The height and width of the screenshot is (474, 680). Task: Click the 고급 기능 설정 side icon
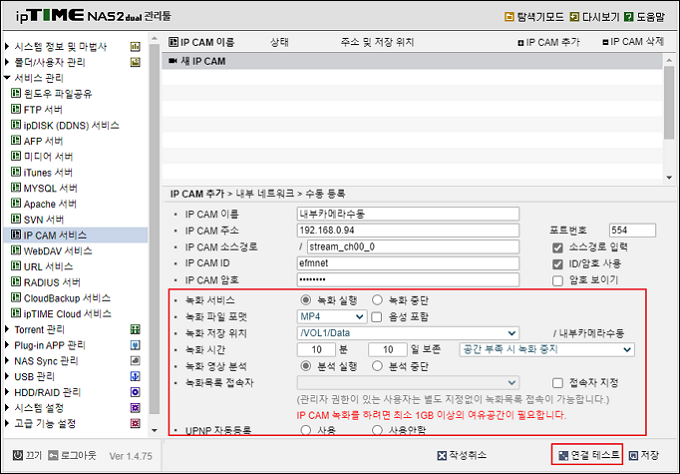(135, 423)
